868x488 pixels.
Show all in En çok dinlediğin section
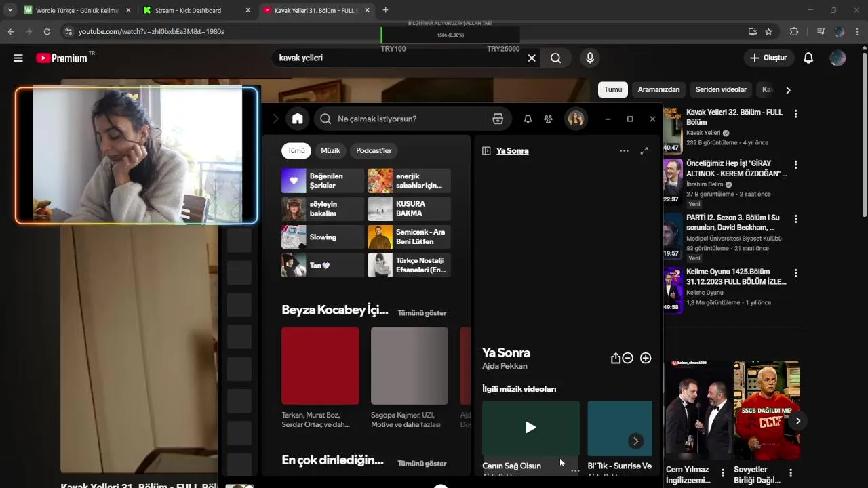tap(422, 464)
